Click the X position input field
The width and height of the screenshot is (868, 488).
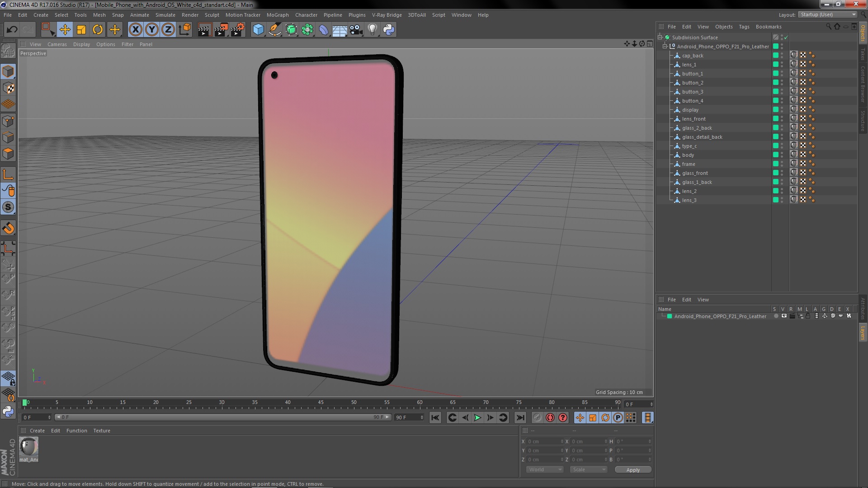(545, 441)
